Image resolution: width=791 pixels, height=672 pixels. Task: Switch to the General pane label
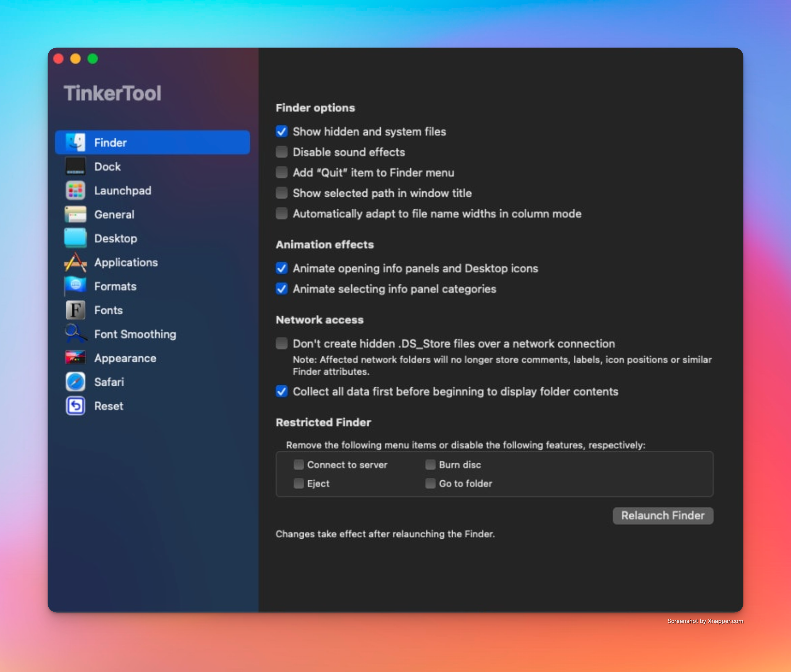(x=114, y=214)
